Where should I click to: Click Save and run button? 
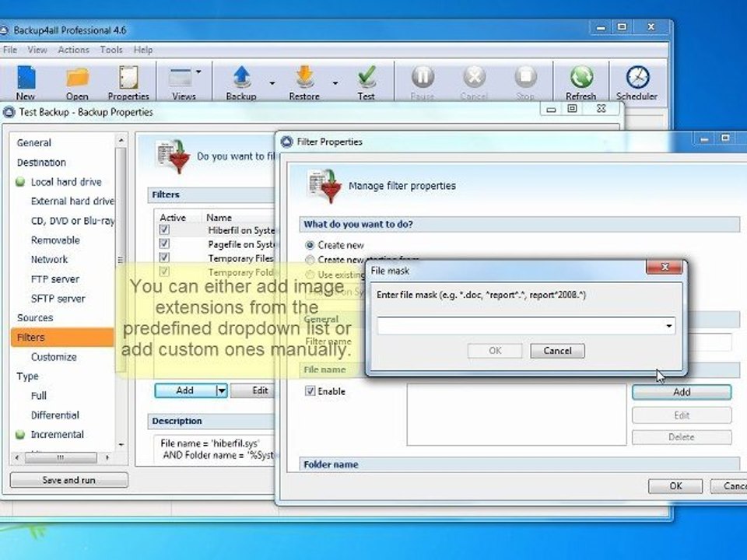coord(69,480)
